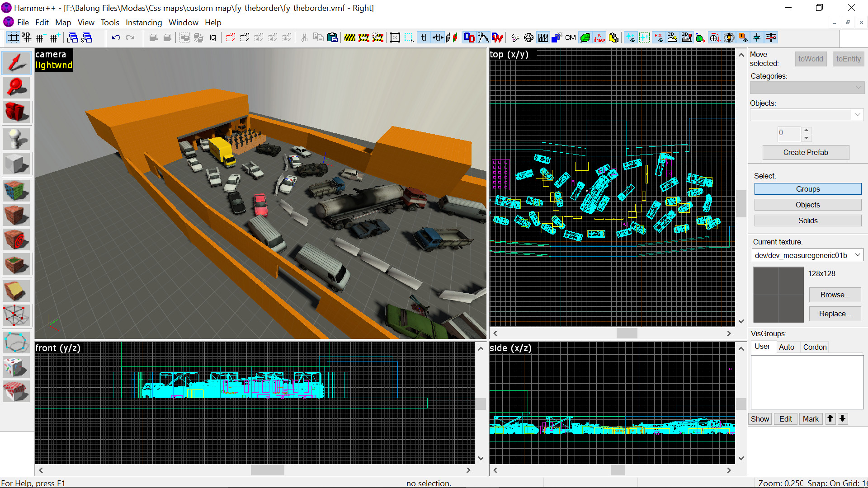Screen dimensions: 868x488
Task: Choose the Vertex manipulation tool
Action: coord(16,315)
